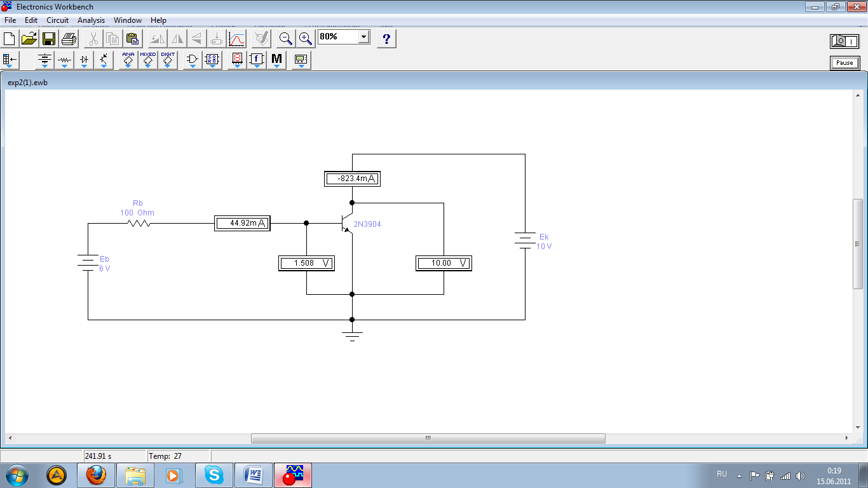This screenshot has width=868, height=488.
Task: Open Firefox from the taskbar
Action: 96,475
